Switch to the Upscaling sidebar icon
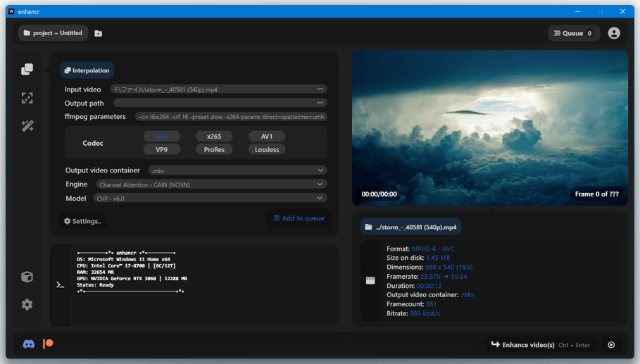Viewport: 640px width, 364px height. (27, 98)
